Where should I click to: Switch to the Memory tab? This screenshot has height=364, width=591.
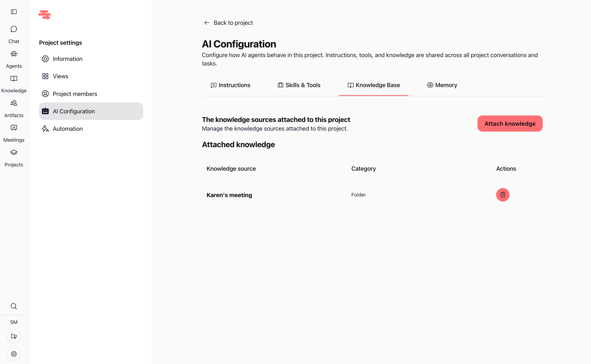pyautogui.click(x=442, y=85)
